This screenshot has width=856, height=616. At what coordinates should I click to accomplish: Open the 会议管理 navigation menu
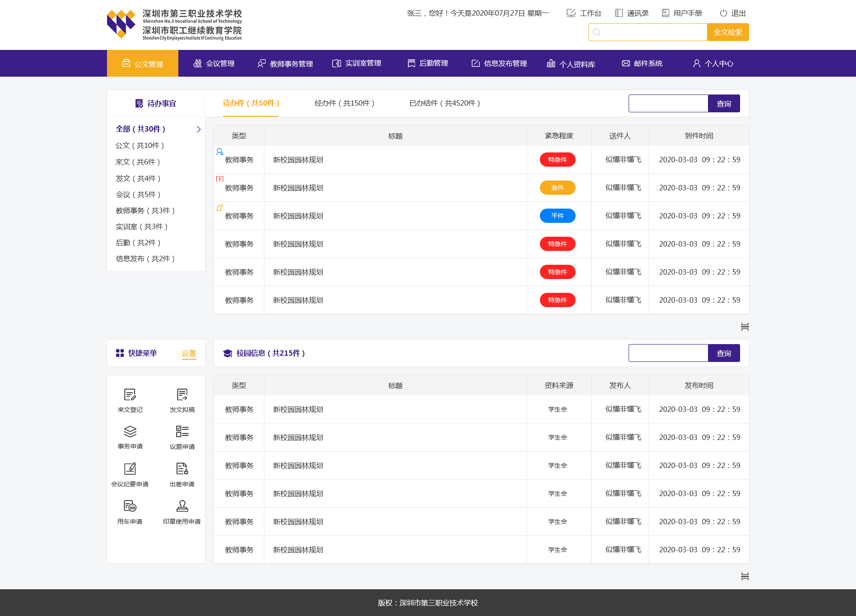click(x=214, y=64)
